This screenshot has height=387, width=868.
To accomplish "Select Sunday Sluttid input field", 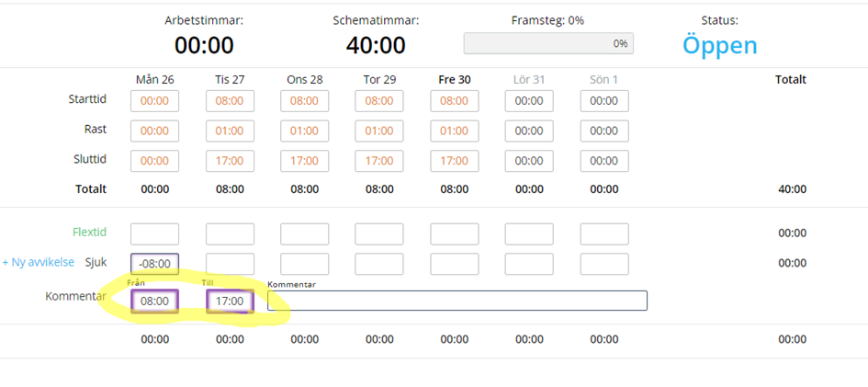I will click(x=604, y=160).
